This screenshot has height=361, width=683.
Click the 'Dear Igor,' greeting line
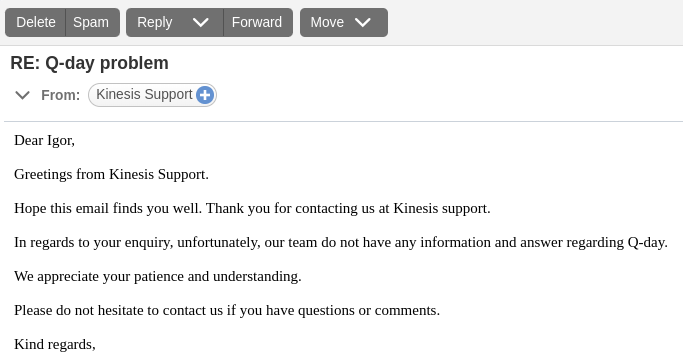44,141
